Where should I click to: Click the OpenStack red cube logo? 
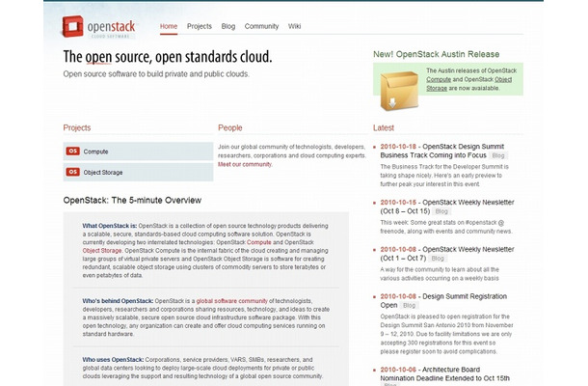tap(72, 26)
